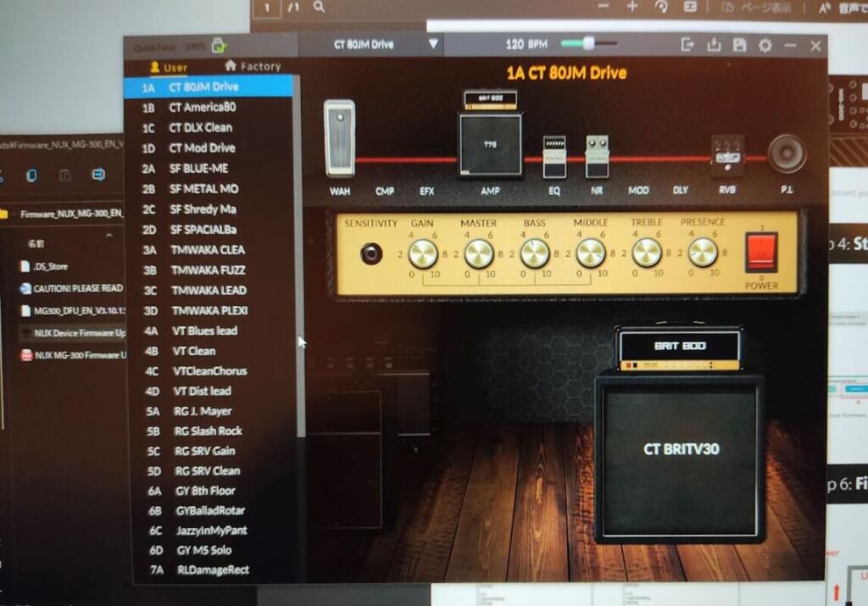The width and height of the screenshot is (868, 606).
Task: Select the P.L speaker block
Action: point(787,154)
